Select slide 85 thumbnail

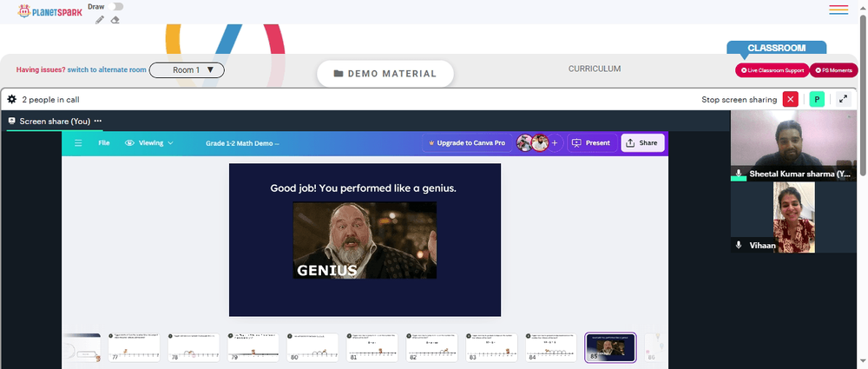point(610,347)
